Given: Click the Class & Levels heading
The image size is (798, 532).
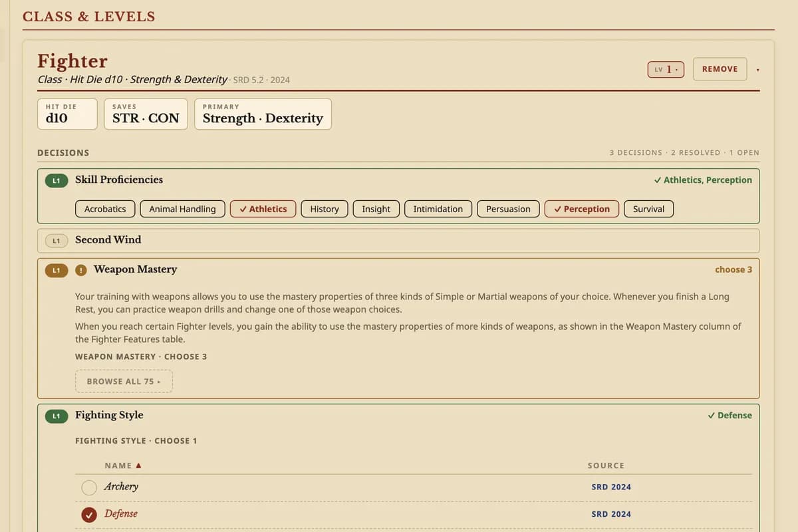Looking at the screenshot, I should [x=88, y=17].
